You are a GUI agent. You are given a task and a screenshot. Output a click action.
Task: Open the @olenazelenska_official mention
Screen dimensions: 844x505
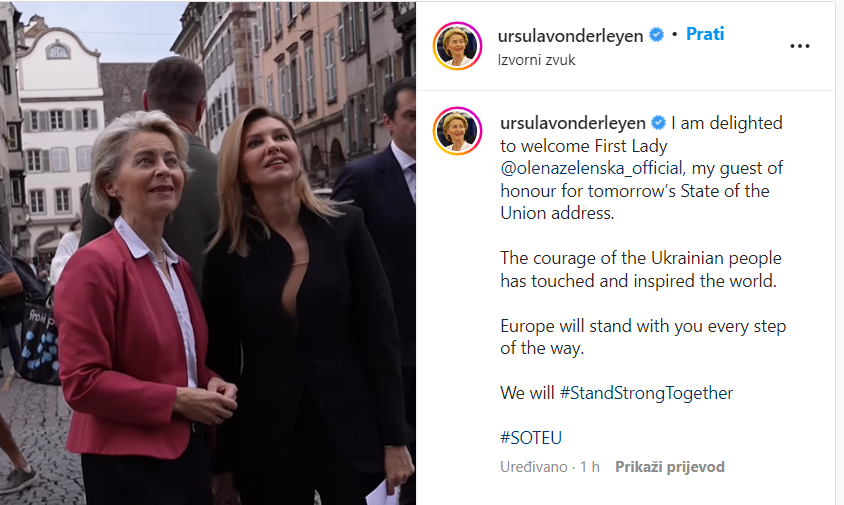coord(591,169)
